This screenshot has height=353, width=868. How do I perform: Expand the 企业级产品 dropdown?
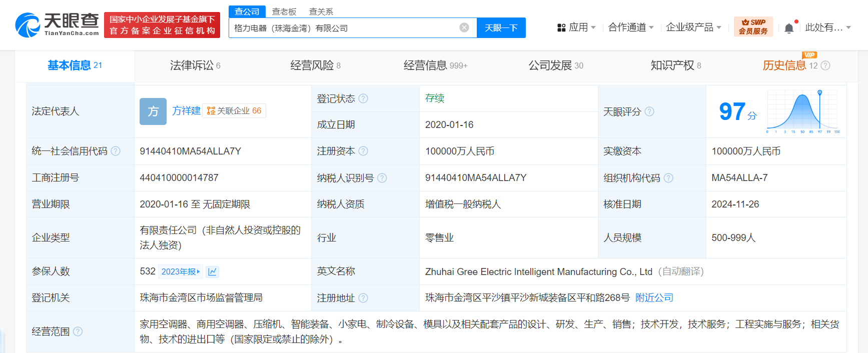pyautogui.click(x=719, y=27)
